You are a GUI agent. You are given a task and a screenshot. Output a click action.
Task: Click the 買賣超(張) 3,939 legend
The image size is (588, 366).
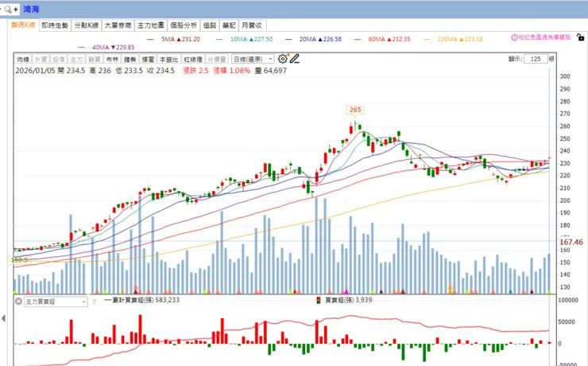(344, 300)
